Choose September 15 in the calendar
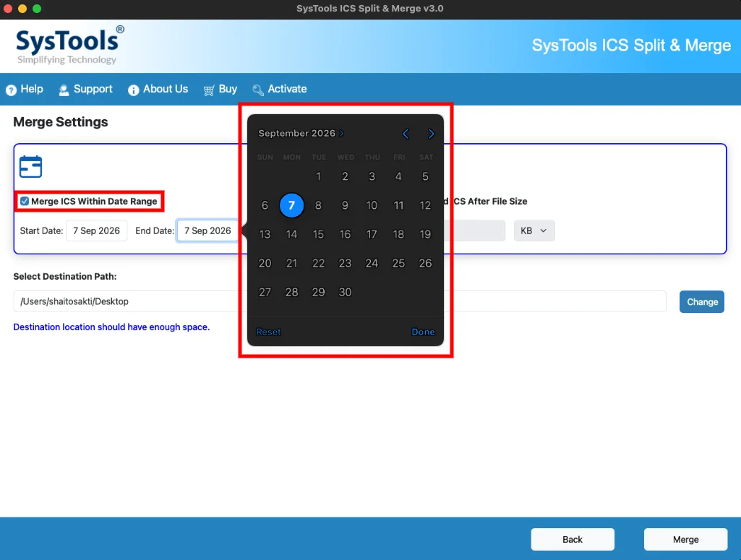Viewport: 741px width, 560px height. 319,234
